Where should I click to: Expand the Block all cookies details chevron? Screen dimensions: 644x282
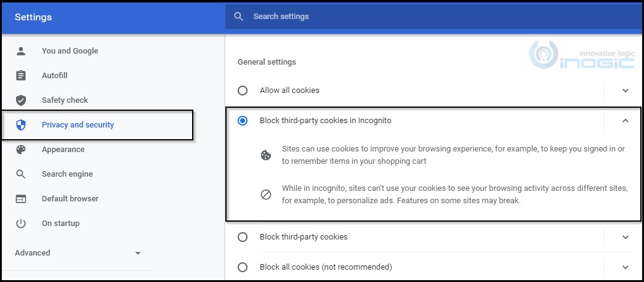pos(625,267)
